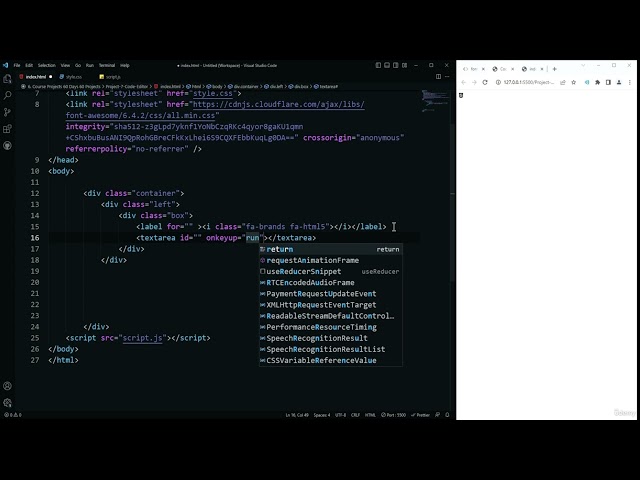Follow the cdnjs.cloudflare.com stylesheet link

[x=279, y=104]
